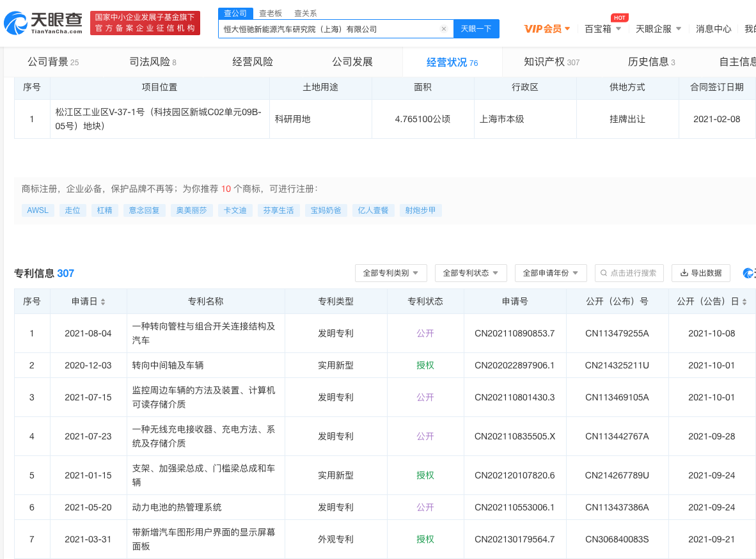This screenshot has width=756, height=559.
Task: Click the 天眼一下 search button
Action: click(476, 29)
